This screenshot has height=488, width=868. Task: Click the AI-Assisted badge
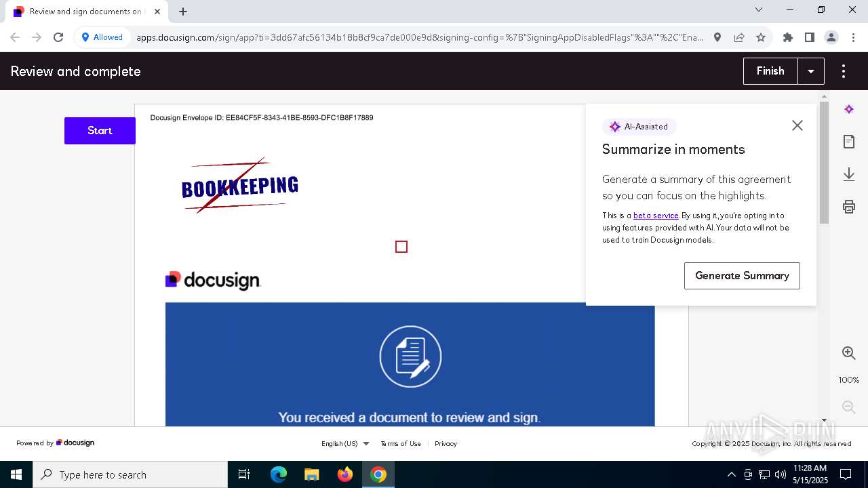[x=639, y=127]
